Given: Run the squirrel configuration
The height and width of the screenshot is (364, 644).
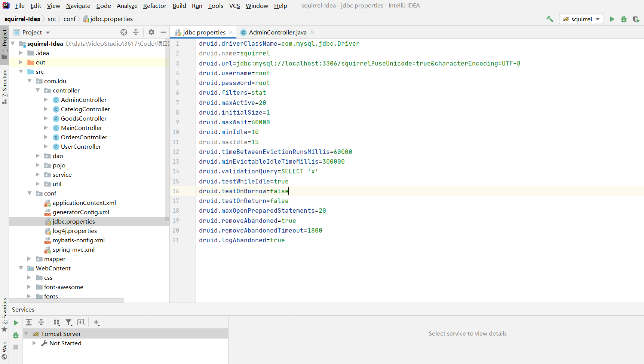Looking at the screenshot, I should [612, 19].
